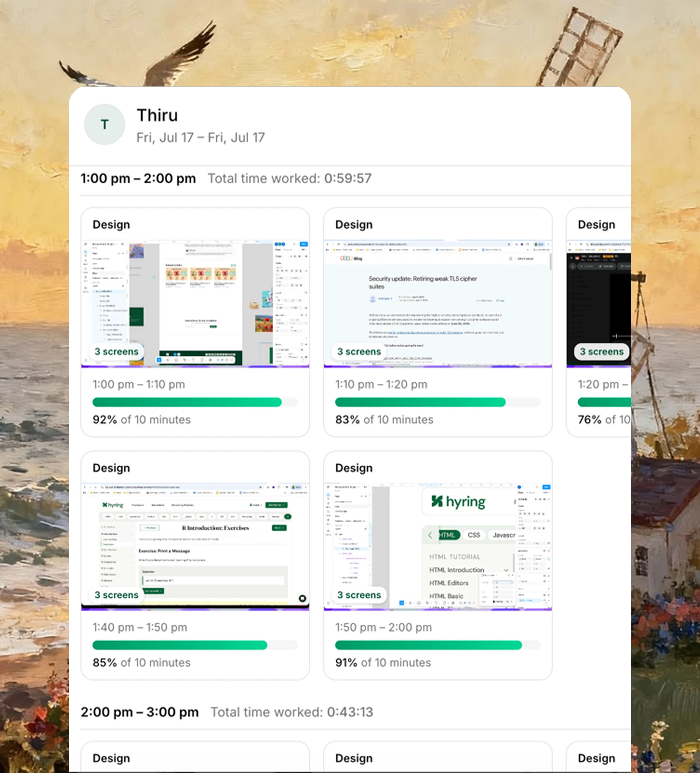Select the Design label on the 1:40 pm – 1:50 pm card
This screenshot has width=700, height=773.
point(111,468)
